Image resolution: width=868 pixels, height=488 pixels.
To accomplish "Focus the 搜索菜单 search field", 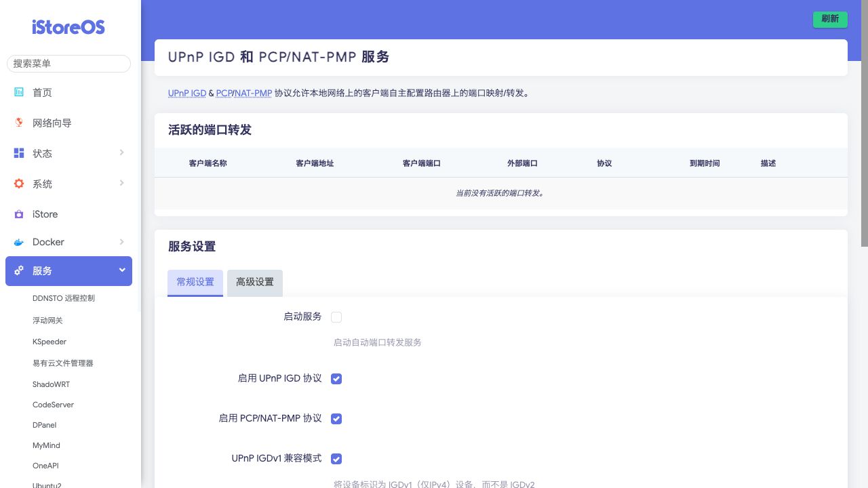I will [x=68, y=63].
